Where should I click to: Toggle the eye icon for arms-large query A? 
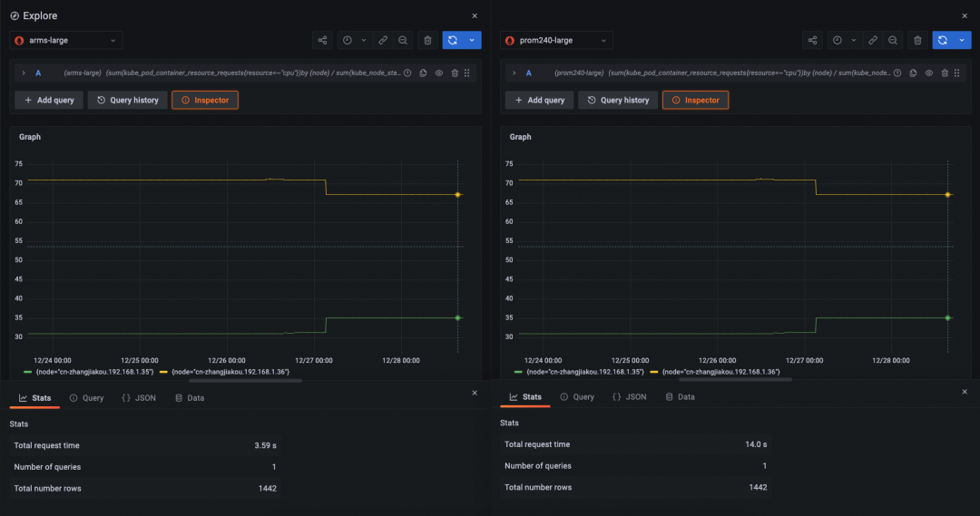click(439, 73)
